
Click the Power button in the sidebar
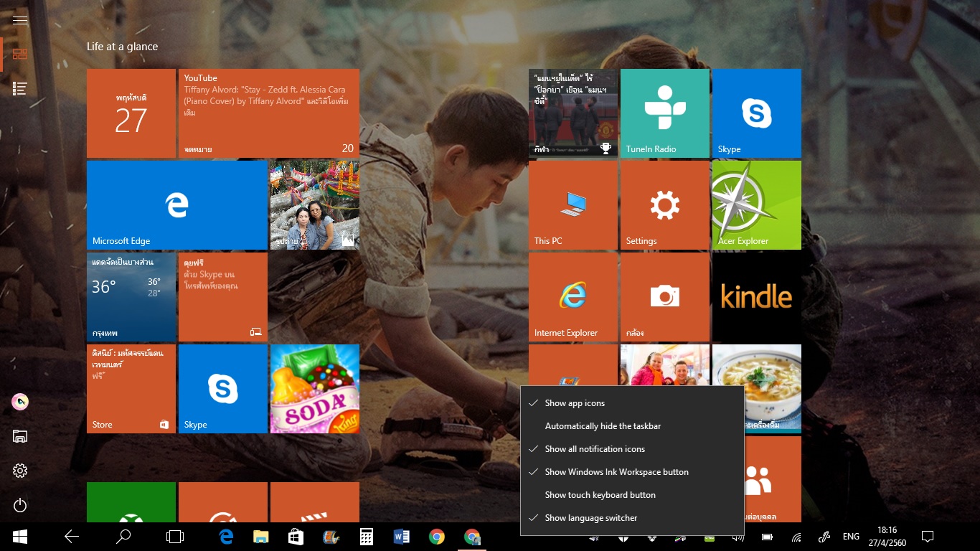[20, 505]
